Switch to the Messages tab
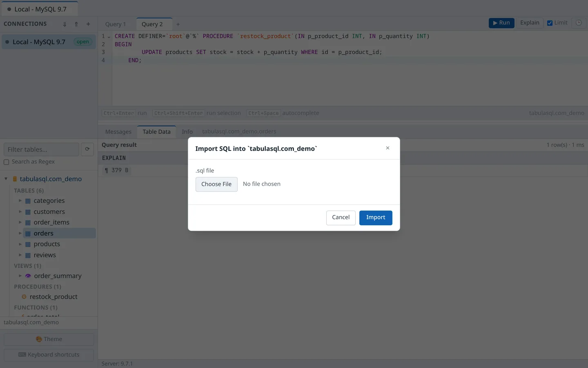 118,132
